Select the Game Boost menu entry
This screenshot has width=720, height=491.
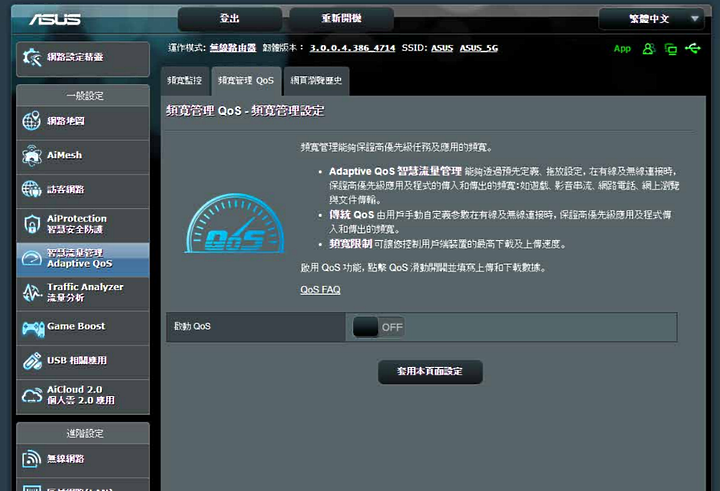tap(83, 327)
